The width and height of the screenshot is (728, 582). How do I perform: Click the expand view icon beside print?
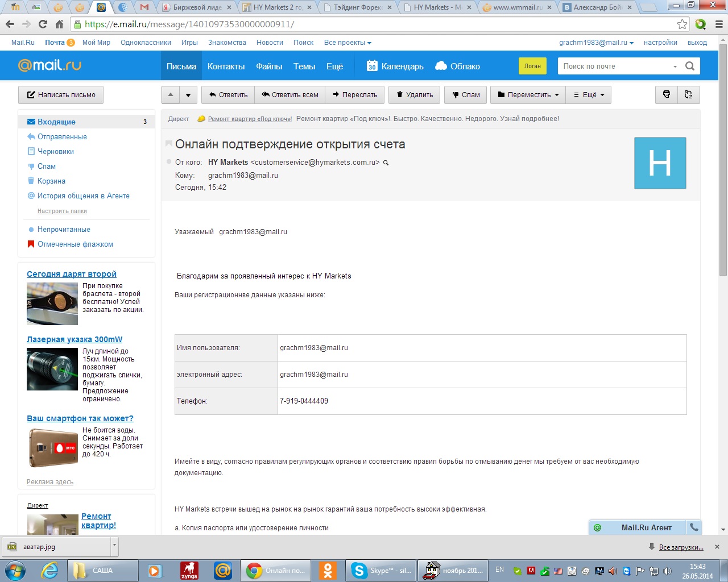pos(688,94)
